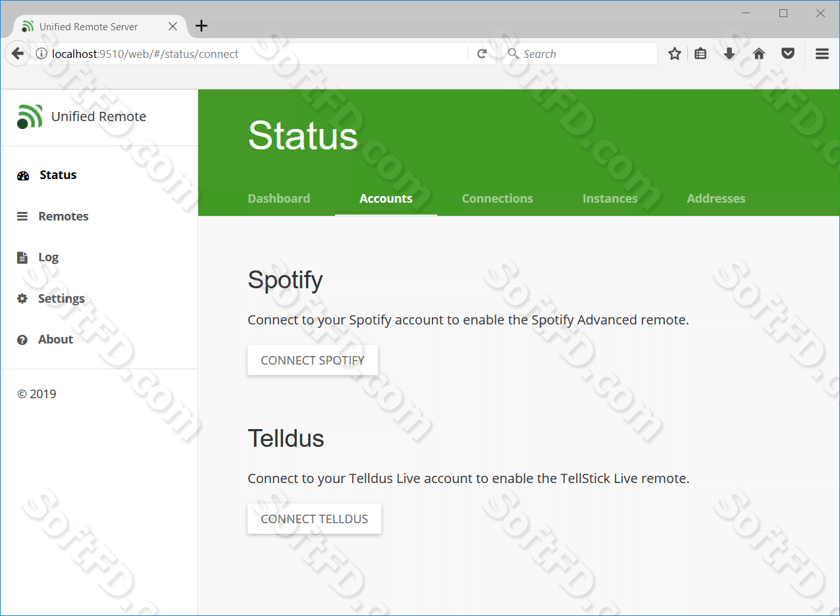Viewport: 840px width, 616px height.
Task: Click the Pocket save icon
Action: 788,54
